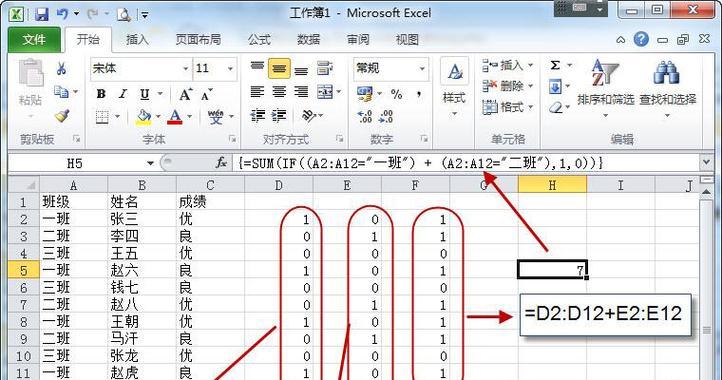The image size is (722, 380).
Task: Open the text orientation tool
Action: [x=309, y=115]
